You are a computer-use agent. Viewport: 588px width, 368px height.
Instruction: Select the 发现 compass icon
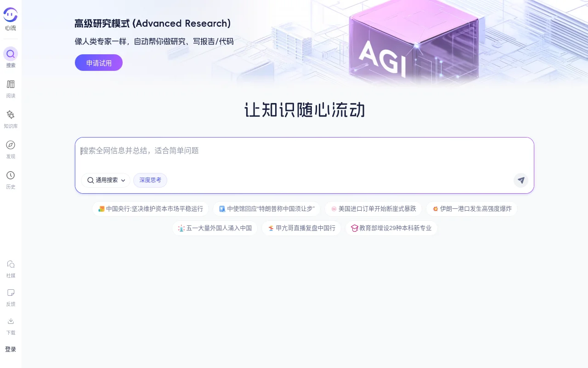pos(10,145)
